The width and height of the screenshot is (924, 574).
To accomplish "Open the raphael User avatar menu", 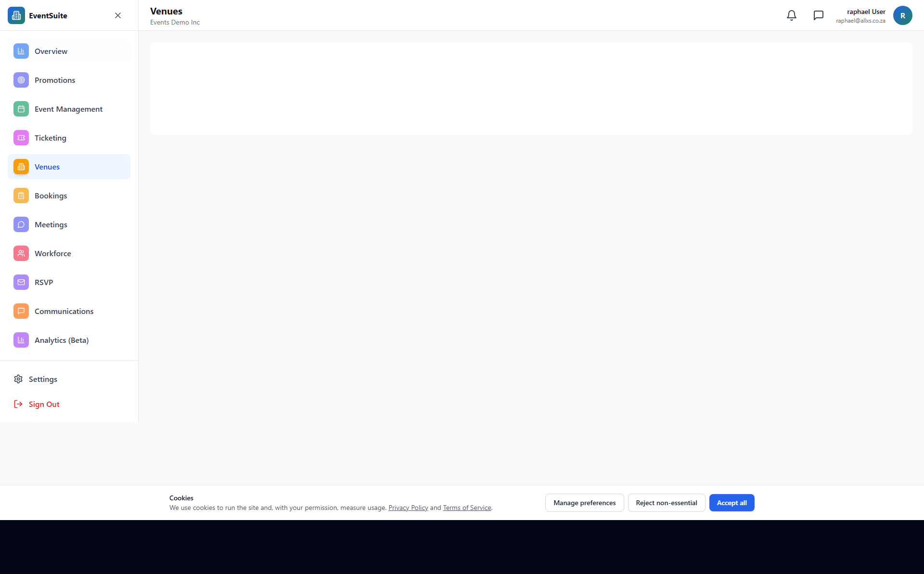I will (x=902, y=15).
